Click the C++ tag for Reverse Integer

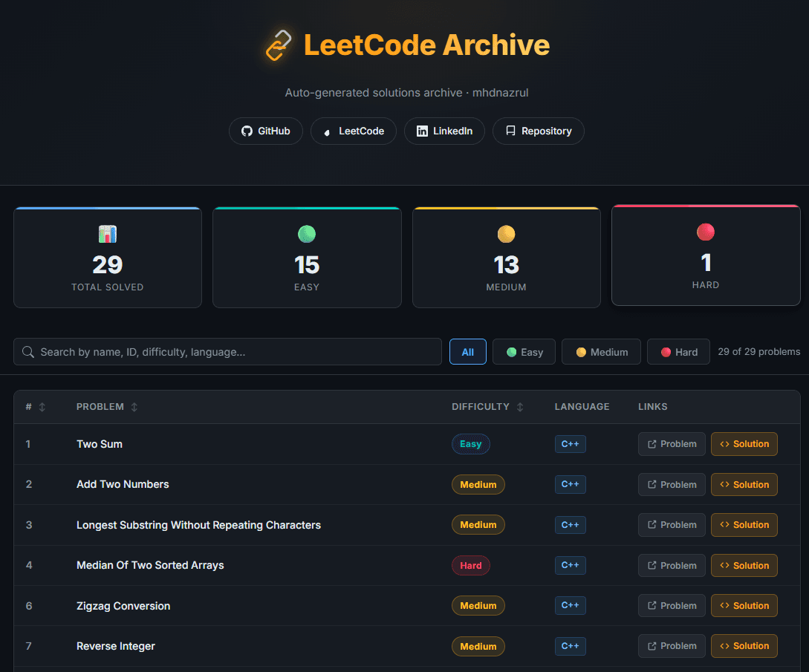(x=570, y=646)
